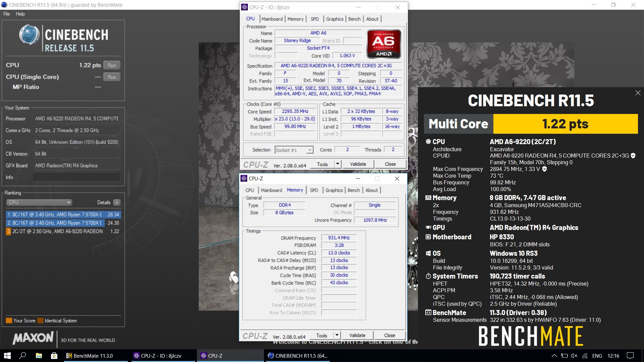Click the CPU-Z window title icon for 8jlczv
Viewport: 644px width, 362px height.
245,7
